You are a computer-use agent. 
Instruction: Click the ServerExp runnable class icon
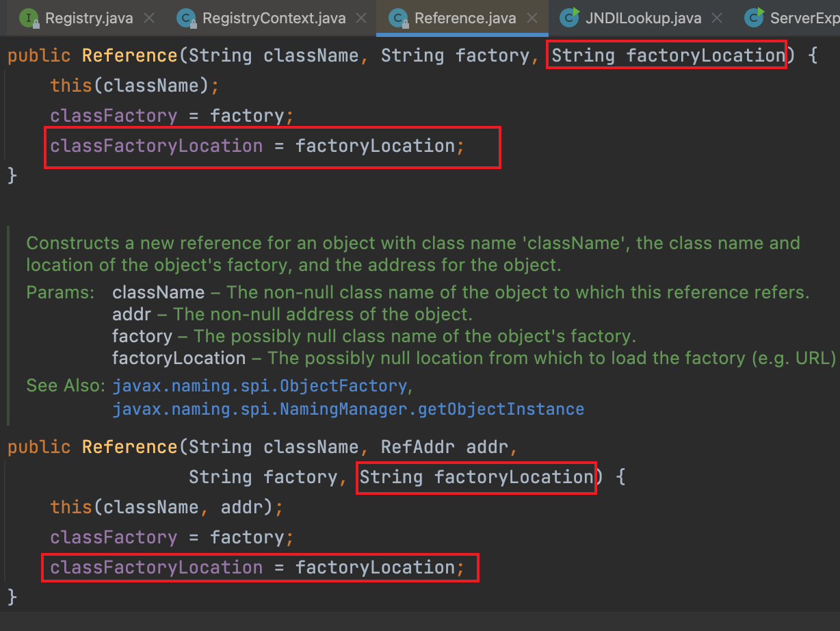click(754, 18)
